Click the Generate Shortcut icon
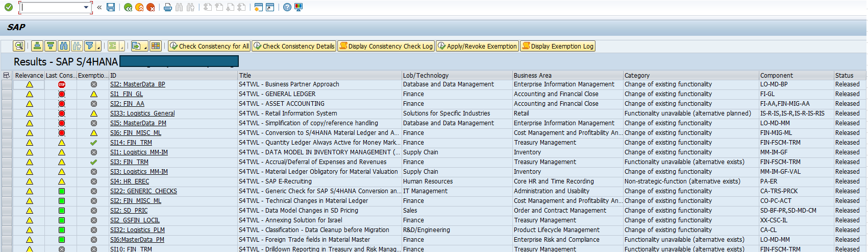 point(270,7)
